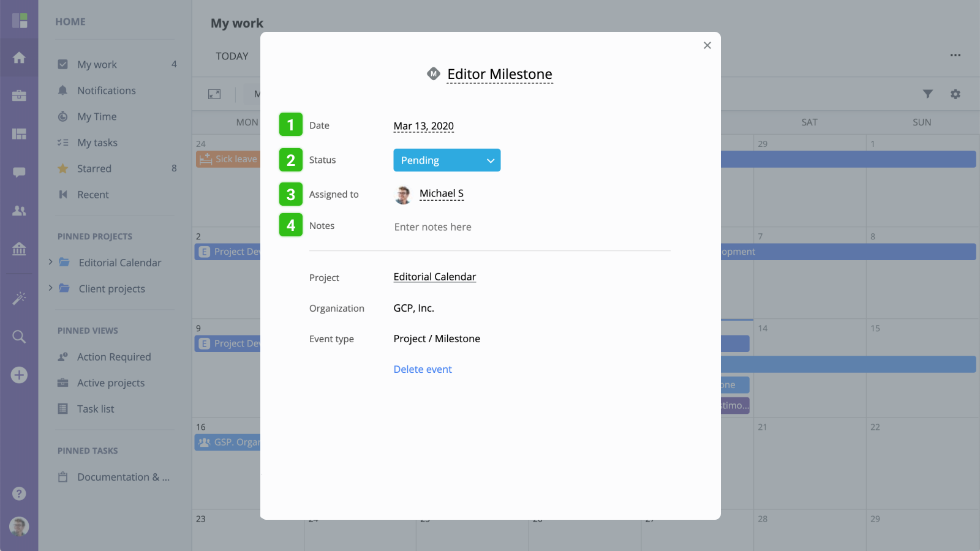The height and width of the screenshot is (551, 980).
Task: Expand the Client projects folder
Action: (50, 288)
